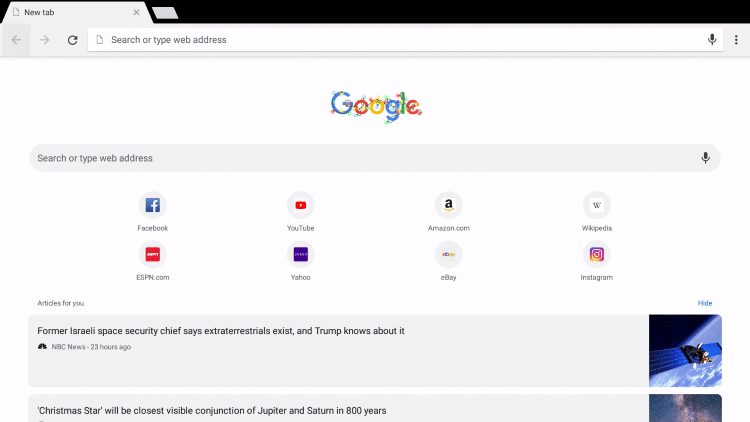750x422 pixels.
Task: Activate voice search in the address bar
Action: pyautogui.click(x=712, y=40)
